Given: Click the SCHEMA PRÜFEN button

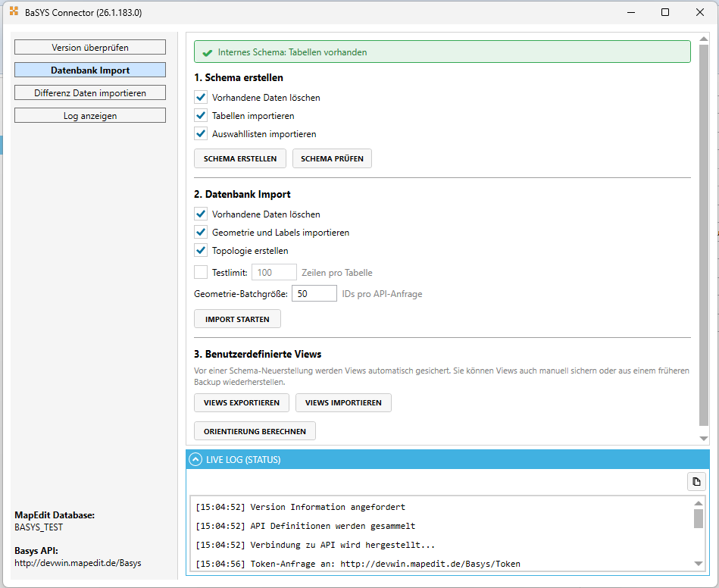Looking at the screenshot, I should 332,158.
